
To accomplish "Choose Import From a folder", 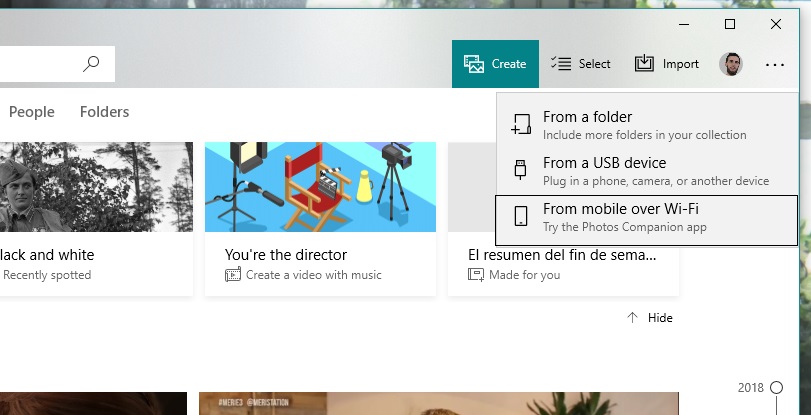I will coord(646,125).
